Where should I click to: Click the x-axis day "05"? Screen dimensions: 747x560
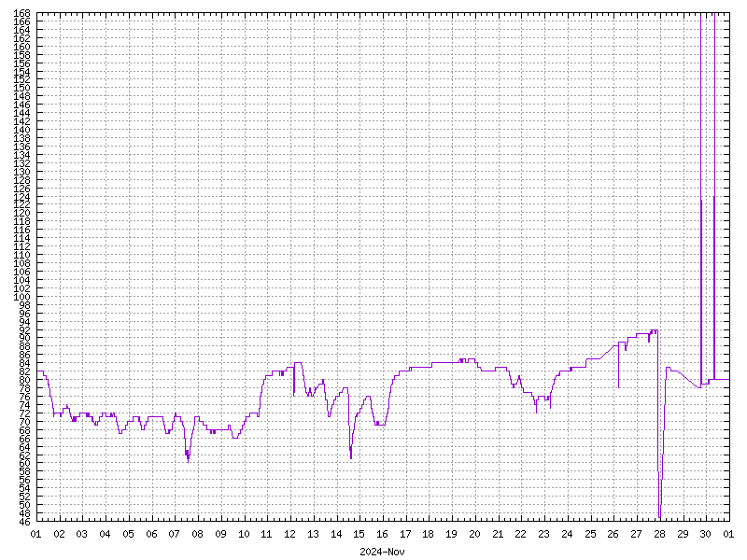point(128,534)
